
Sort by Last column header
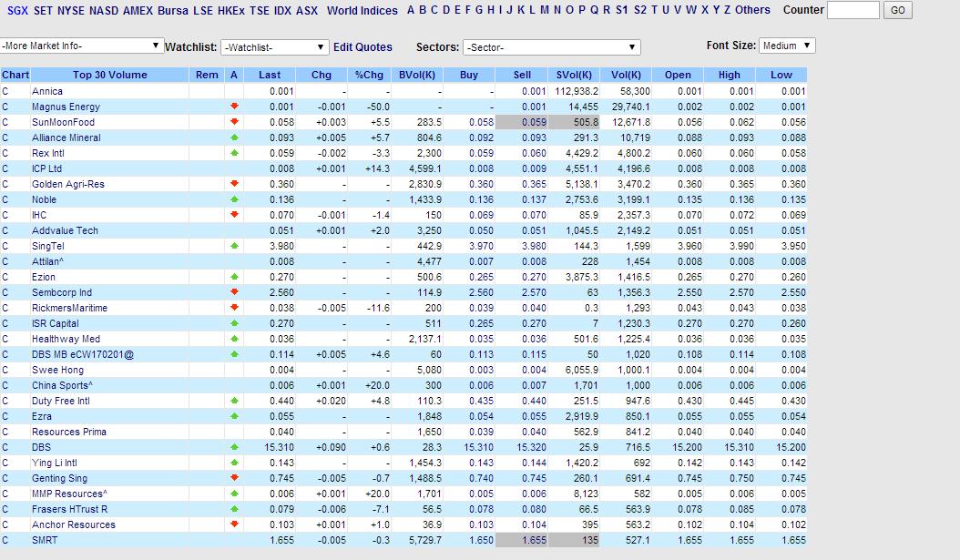270,75
